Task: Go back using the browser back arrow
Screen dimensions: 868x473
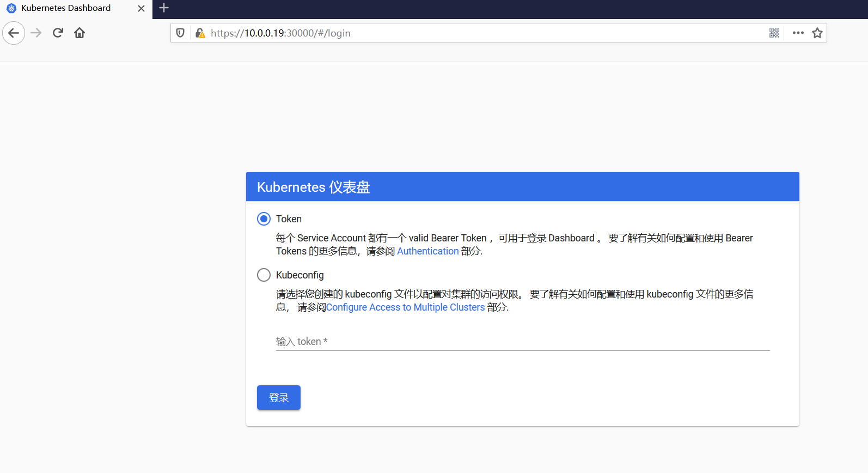Action: click(x=14, y=33)
